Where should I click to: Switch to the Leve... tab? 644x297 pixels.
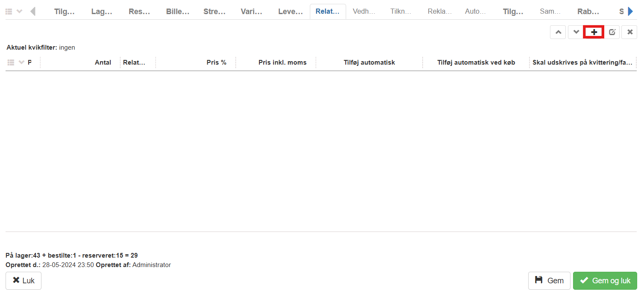pos(291,12)
